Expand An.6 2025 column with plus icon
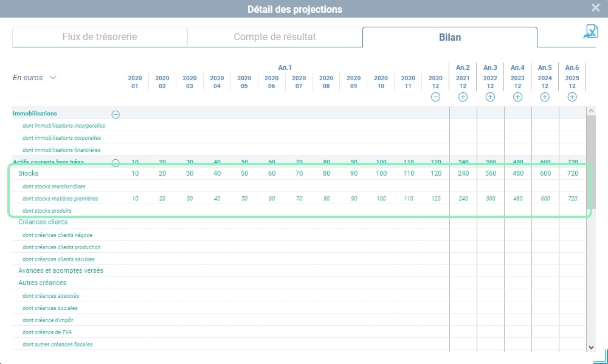Image resolution: width=608 pixels, height=364 pixels. click(x=572, y=97)
